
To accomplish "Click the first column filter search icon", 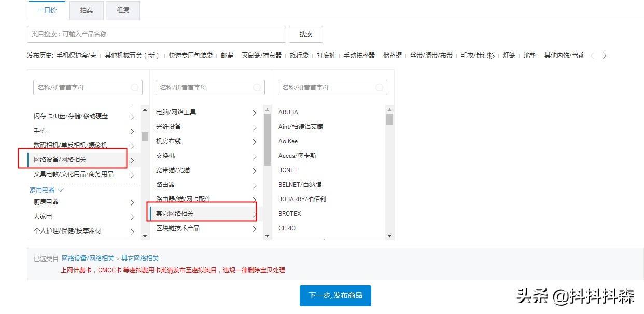I will pos(135,88).
